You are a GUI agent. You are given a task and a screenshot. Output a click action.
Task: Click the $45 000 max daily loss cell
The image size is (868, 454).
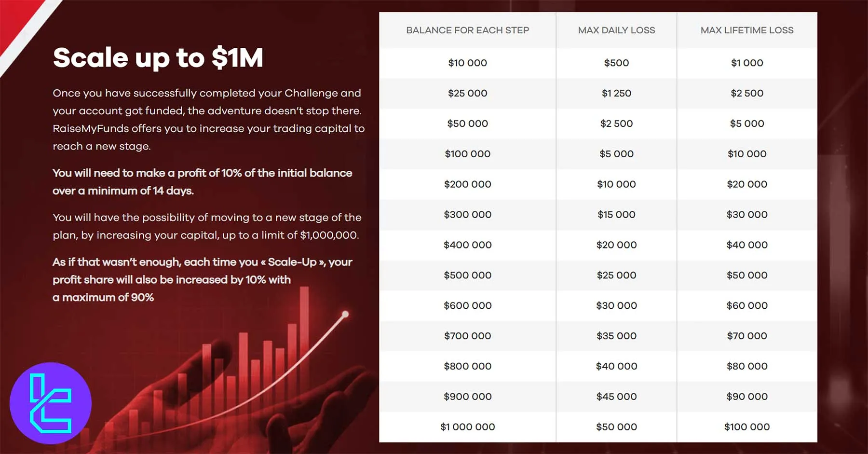tap(616, 396)
